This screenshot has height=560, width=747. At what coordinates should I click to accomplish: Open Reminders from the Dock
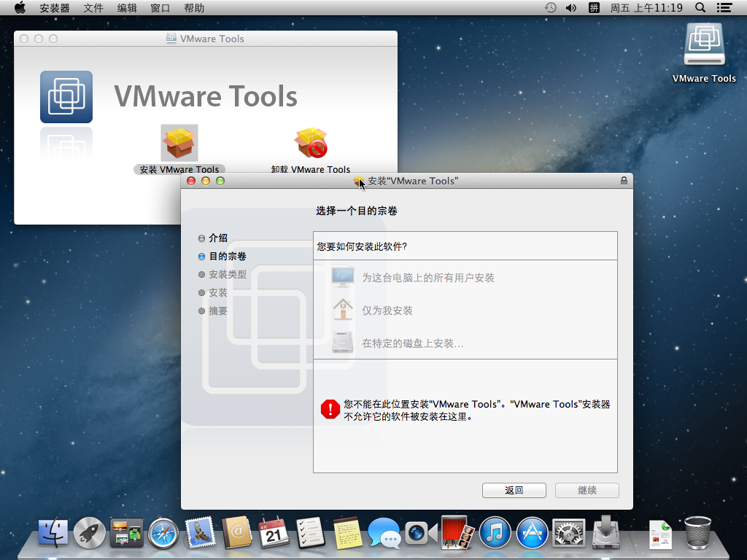point(310,532)
